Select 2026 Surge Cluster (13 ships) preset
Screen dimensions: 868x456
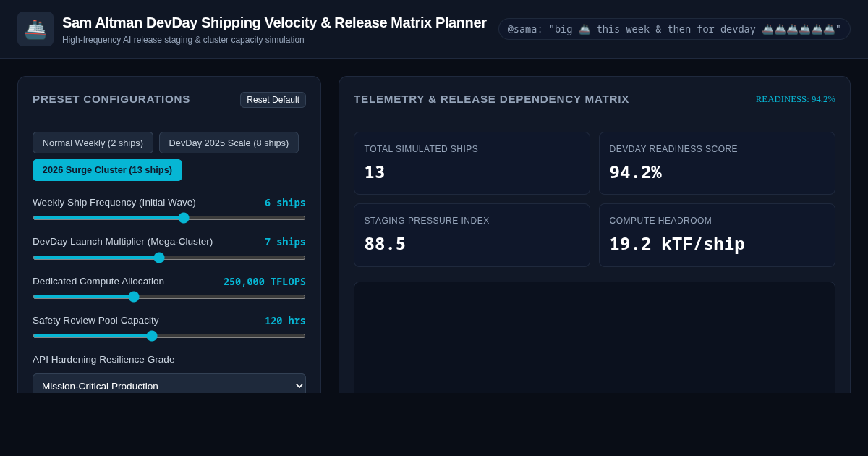coord(107,170)
